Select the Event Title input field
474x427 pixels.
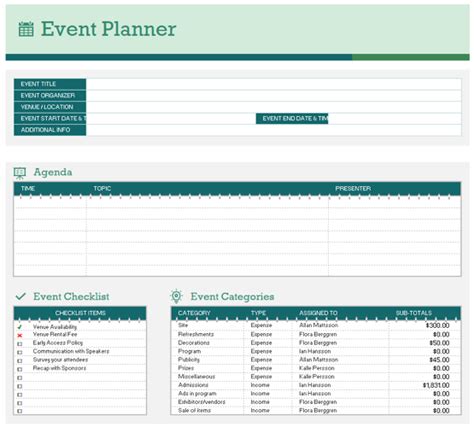pos(274,84)
